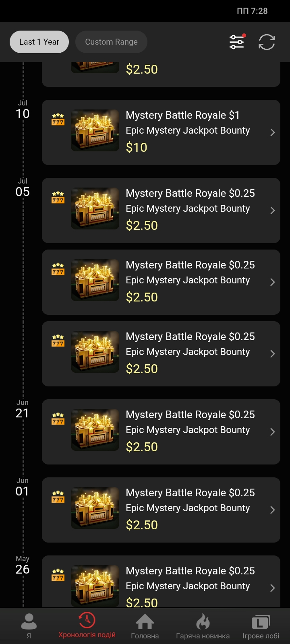The width and height of the screenshot is (290, 644).
Task: Tap the 777 jackpot icon on Jul 10 entry
Action: click(58, 120)
